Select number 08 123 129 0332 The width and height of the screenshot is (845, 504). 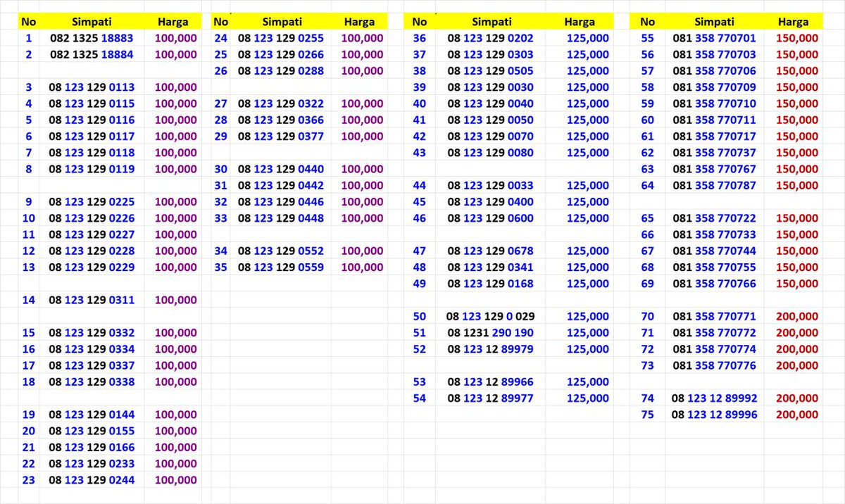click(x=92, y=333)
